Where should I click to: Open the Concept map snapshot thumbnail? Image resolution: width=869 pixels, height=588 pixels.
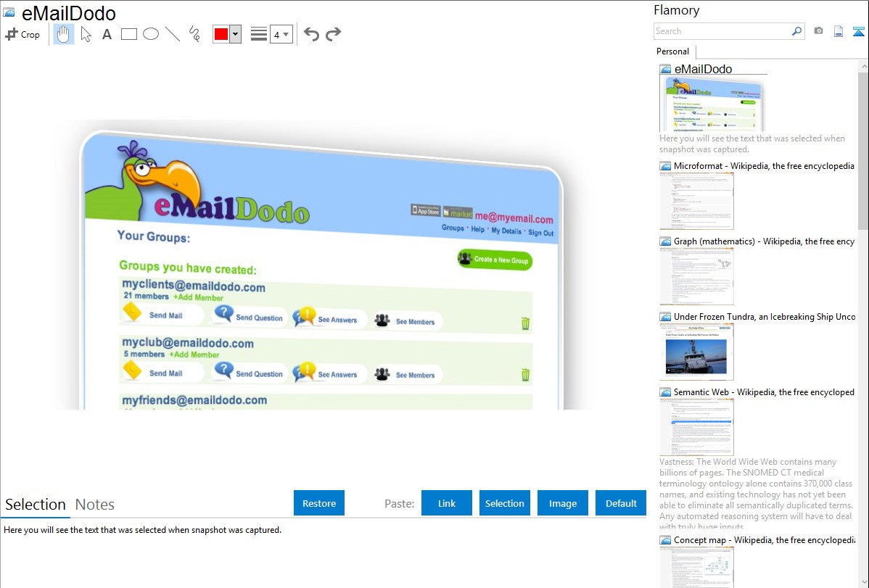click(x=696, y=567)
